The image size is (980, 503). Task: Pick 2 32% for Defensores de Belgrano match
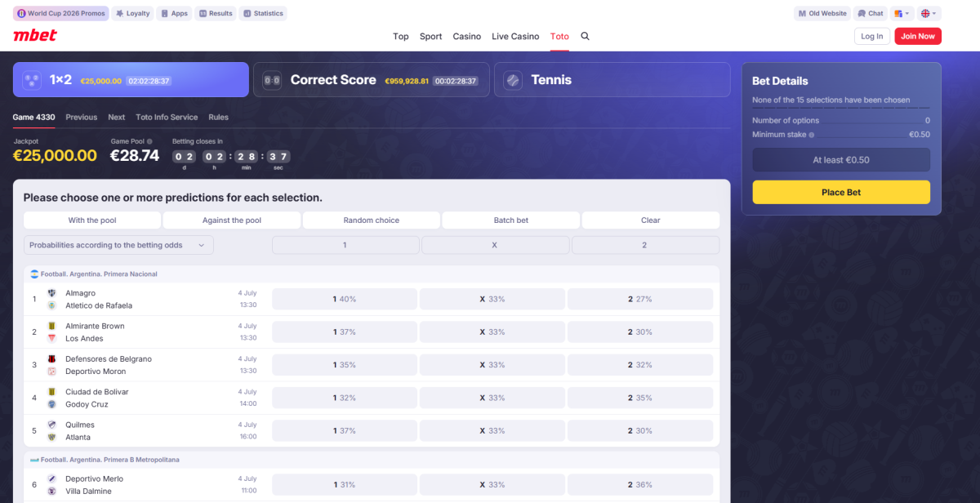tap(640, 365)
